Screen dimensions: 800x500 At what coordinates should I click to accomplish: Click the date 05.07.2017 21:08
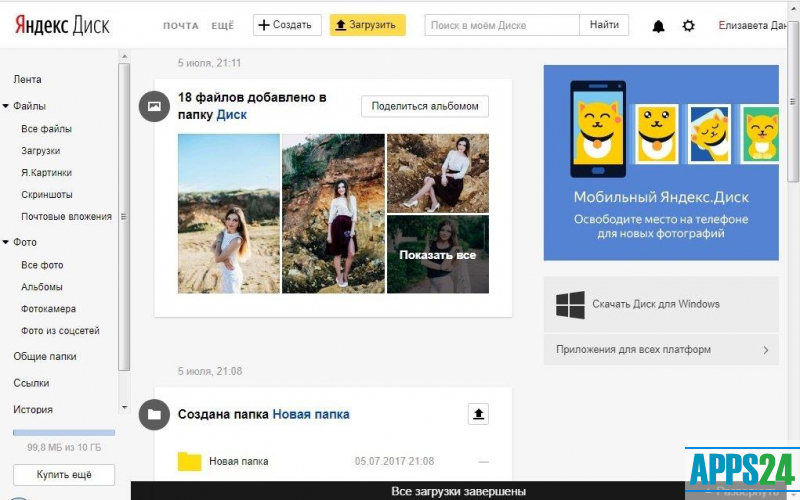coord(394,462)
